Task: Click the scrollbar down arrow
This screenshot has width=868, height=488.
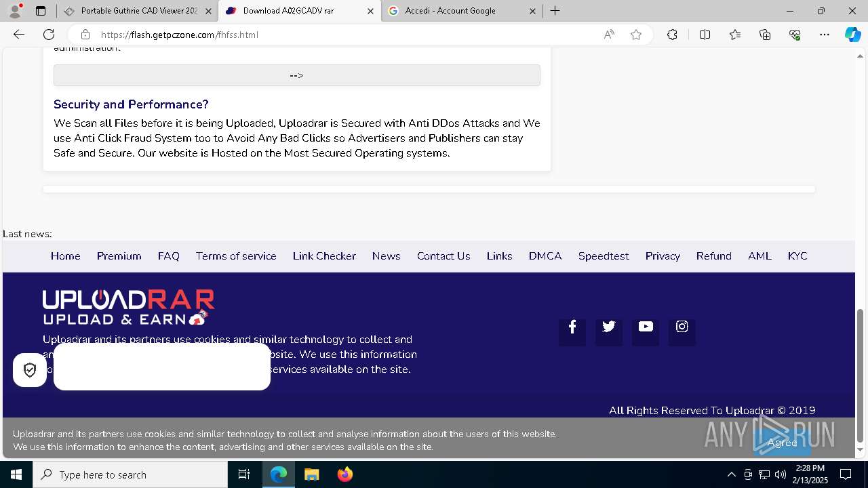Action: click(861, 449)
